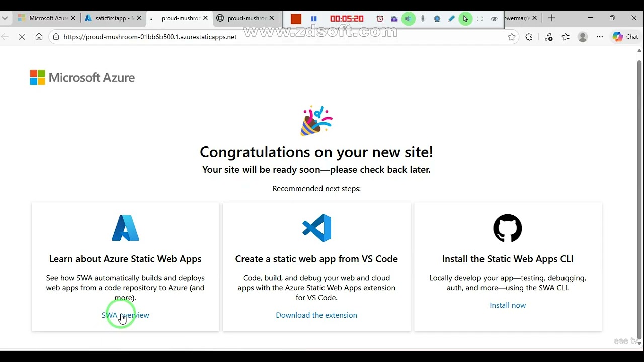Click the back navigation arrow

5,37
